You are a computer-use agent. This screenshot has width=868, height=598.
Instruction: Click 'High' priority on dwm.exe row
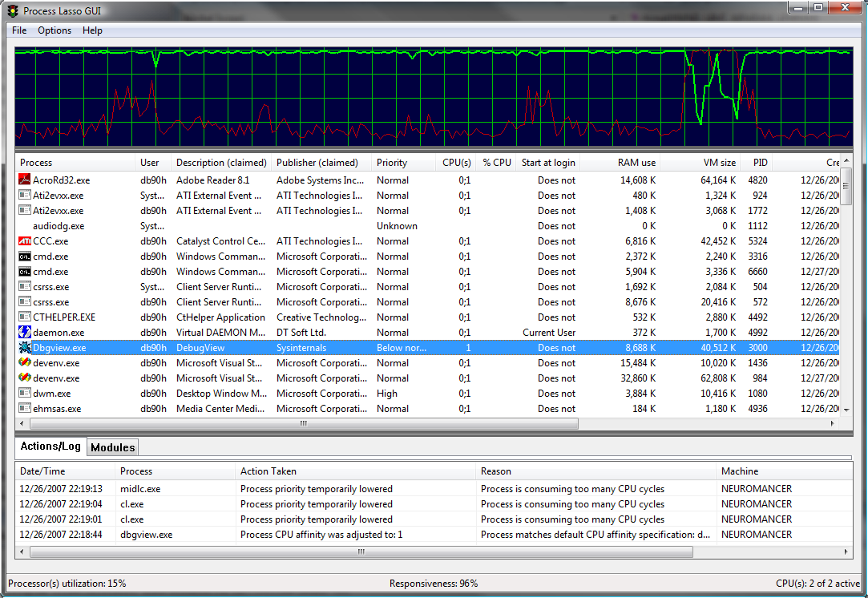(x=387, y=393)
